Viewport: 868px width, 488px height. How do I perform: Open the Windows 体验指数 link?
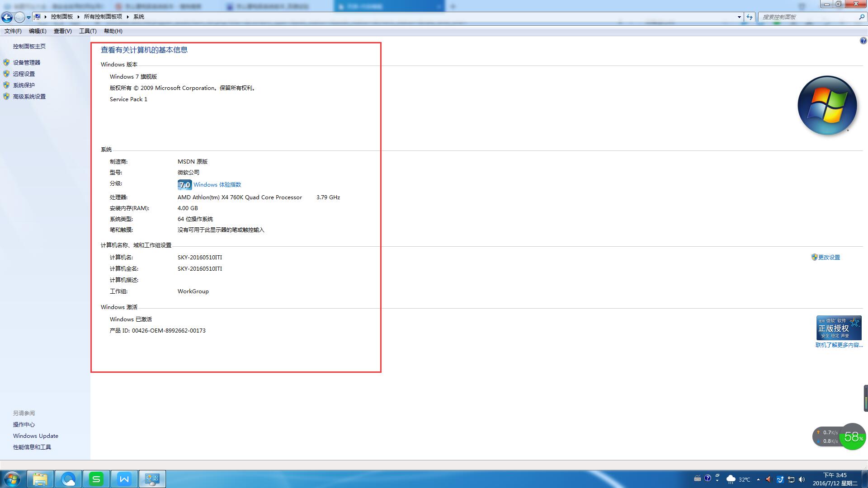click(217, 184)
